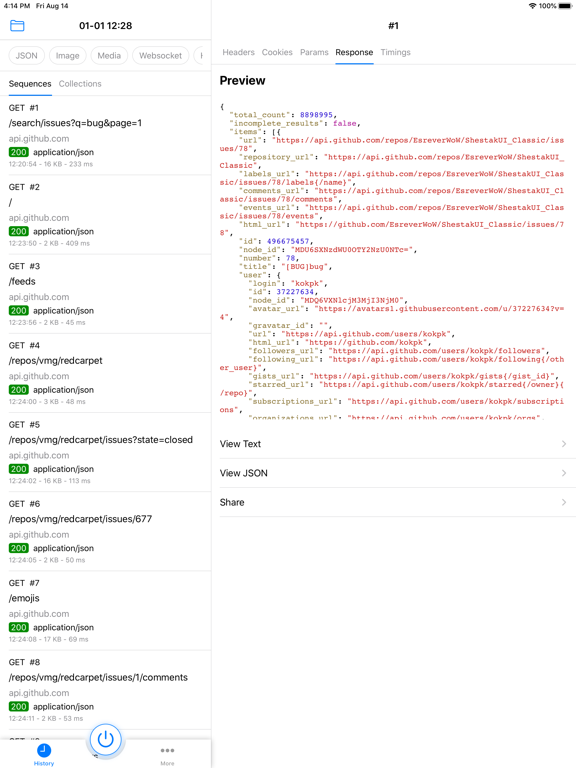Open the Cookies tab
The height and width of the screenshot is (768, 576).
pos(277,52)
